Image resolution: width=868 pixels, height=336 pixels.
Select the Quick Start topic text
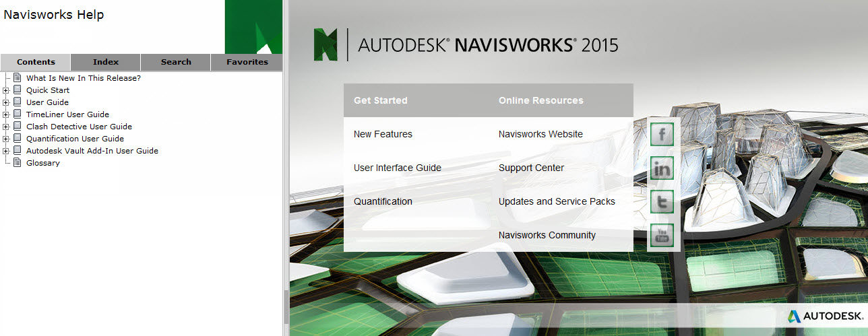(x=48, y=90)
